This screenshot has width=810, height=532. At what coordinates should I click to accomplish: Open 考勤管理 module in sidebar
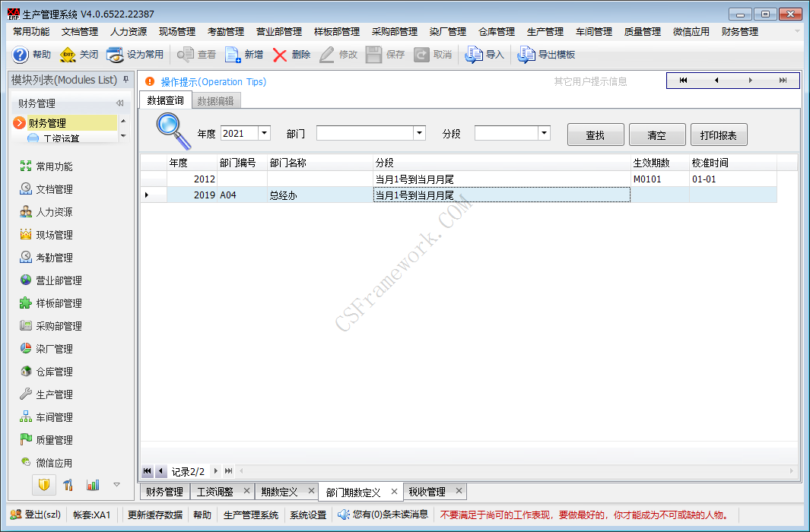pyautogui.click(x=46, y=258)
